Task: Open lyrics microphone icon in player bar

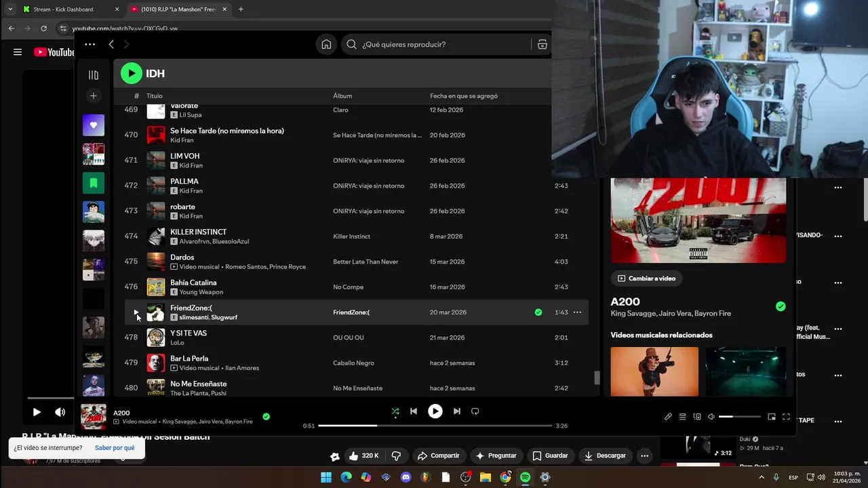Action: click(668, 417)
